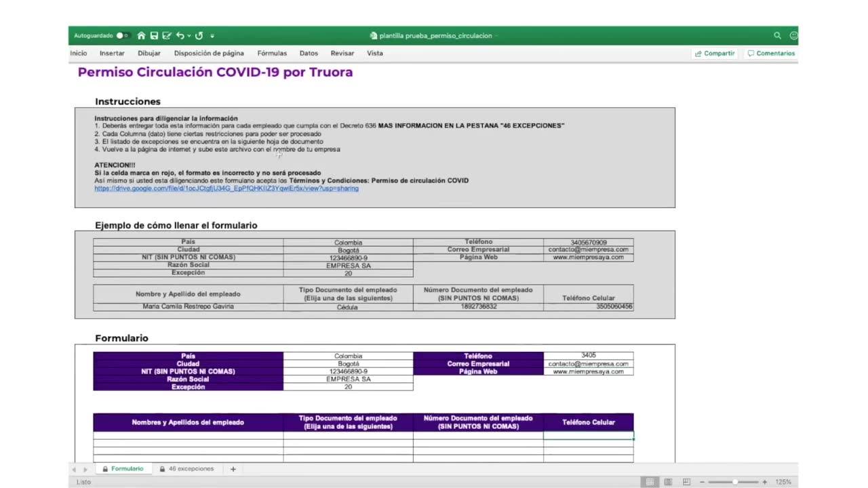
Task: Select Formulario País cell with Colombia
Action: point(348,356)
